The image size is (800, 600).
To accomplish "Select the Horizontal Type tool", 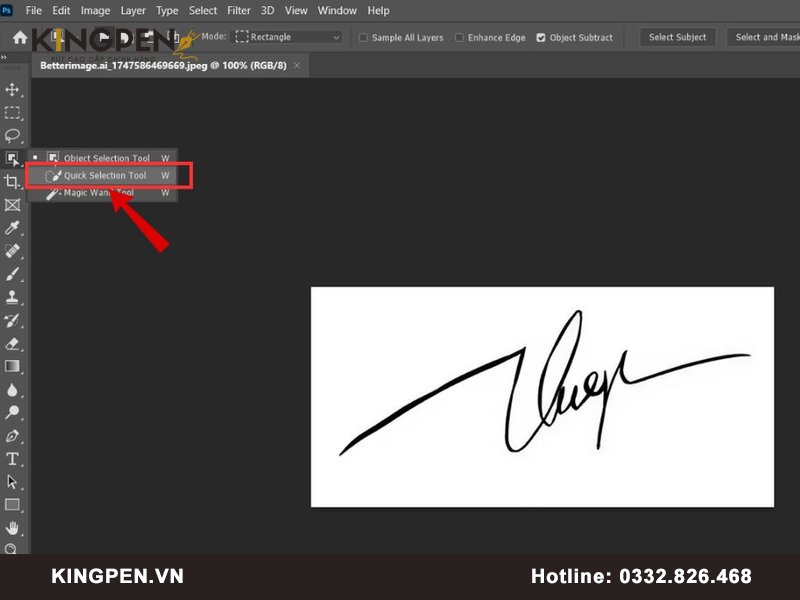I will click(x=13, y=459).
